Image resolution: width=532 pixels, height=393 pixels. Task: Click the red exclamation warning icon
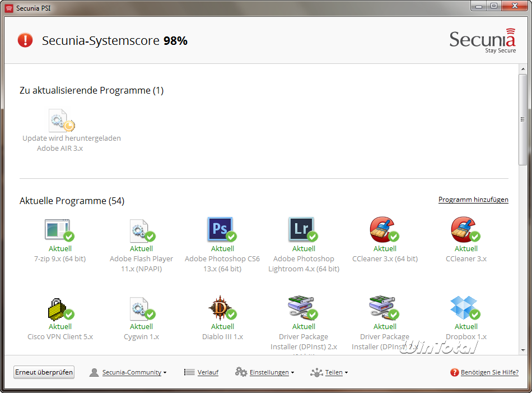coord(25,40)
